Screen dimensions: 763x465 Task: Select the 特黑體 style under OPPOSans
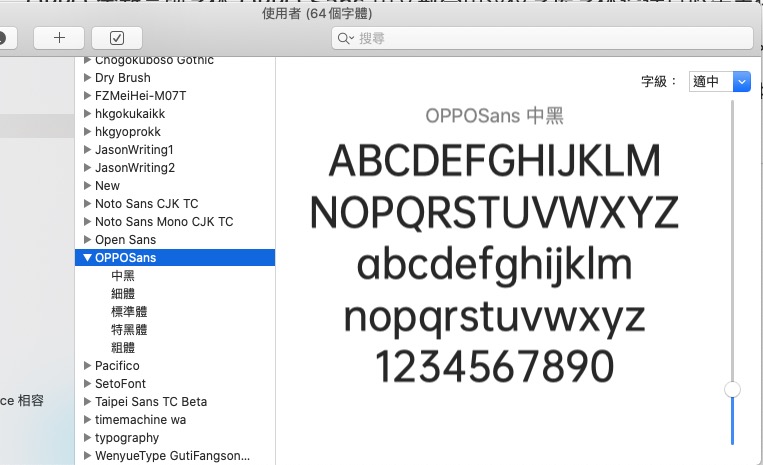pos(129,330)
